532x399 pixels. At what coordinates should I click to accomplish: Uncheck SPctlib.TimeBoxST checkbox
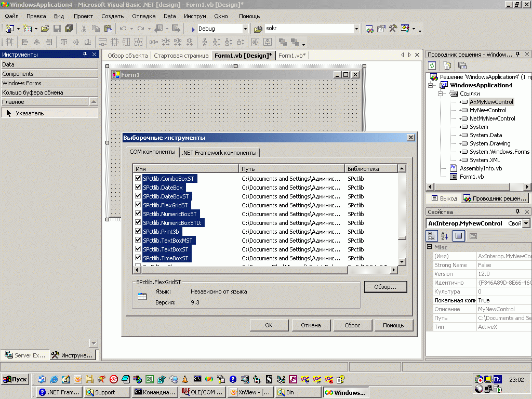click(x=138, y=258)
